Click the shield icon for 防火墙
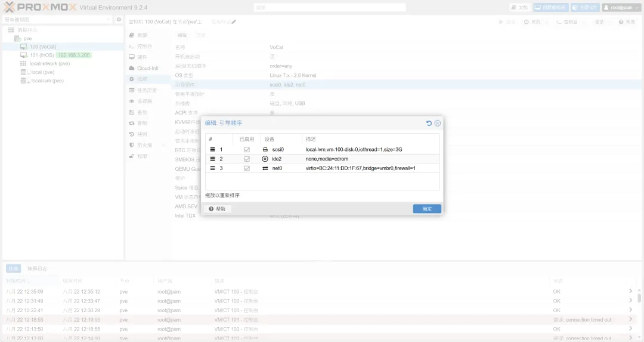Viewport: 644px width, 342px height. [x=131, y=145]
